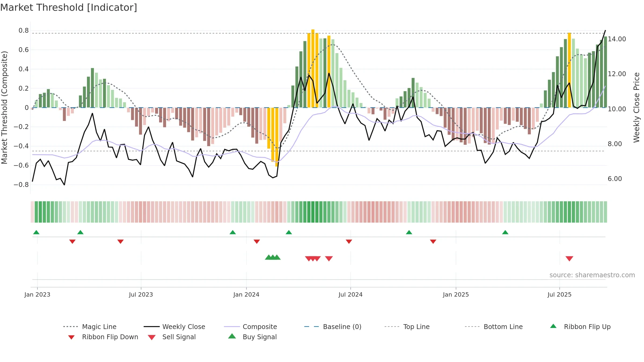Click the Ribbon Flip Down marker near March 2023
This screenshot has width=644, height=362.
(72, 242)
